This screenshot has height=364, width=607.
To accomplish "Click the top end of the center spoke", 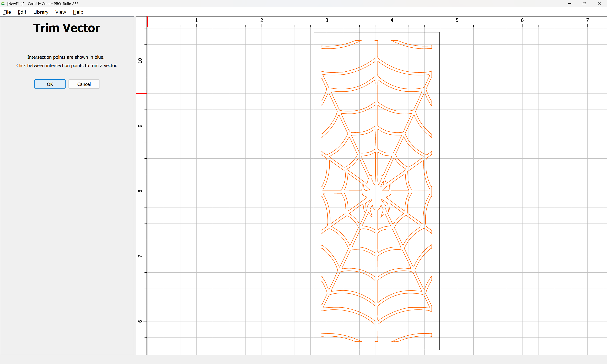I will (x=376, y=41).
